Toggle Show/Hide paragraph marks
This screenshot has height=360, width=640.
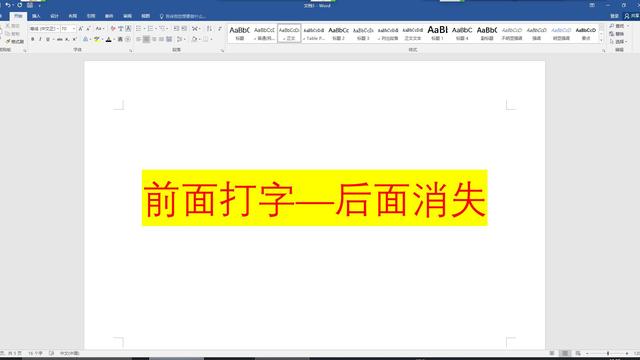point(220,29)
